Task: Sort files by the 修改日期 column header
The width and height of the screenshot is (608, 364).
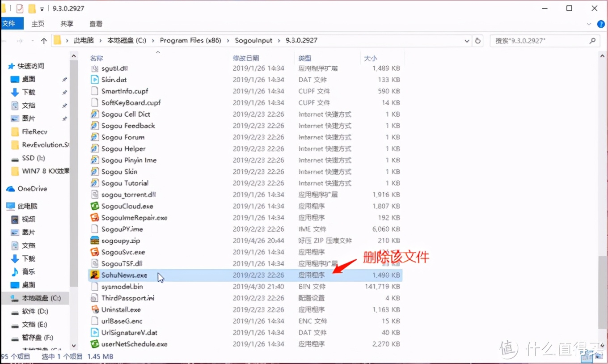Action: coord(246,58)
